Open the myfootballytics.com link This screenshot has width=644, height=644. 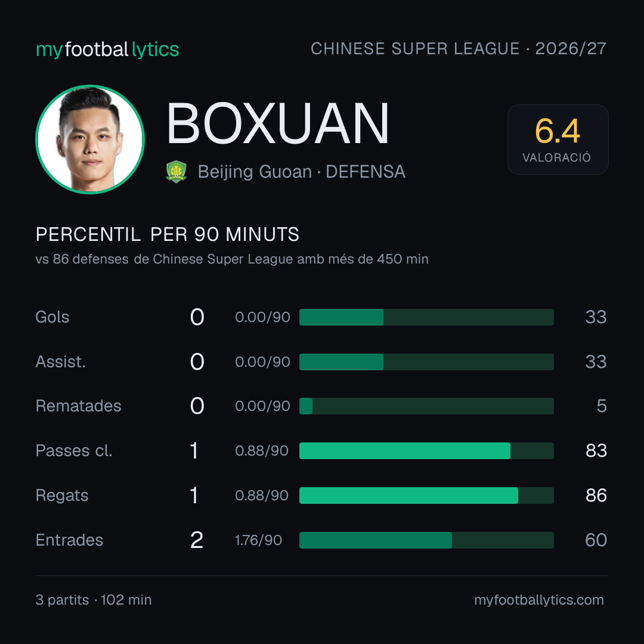[x=539, y=600]
